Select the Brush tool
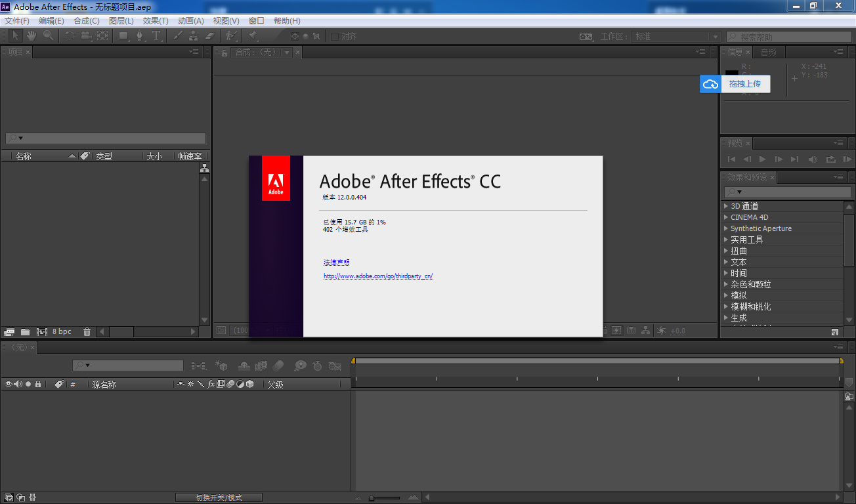 pos(177,36)
